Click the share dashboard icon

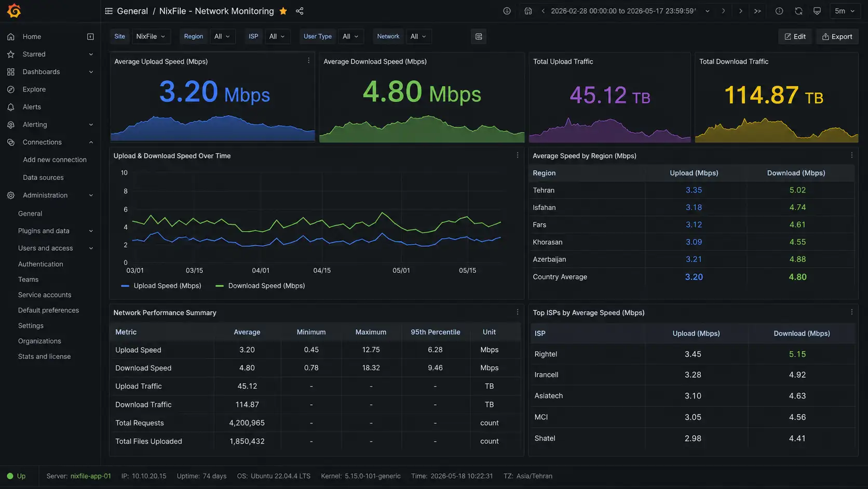pyautogui.click(x=300, y=11)
